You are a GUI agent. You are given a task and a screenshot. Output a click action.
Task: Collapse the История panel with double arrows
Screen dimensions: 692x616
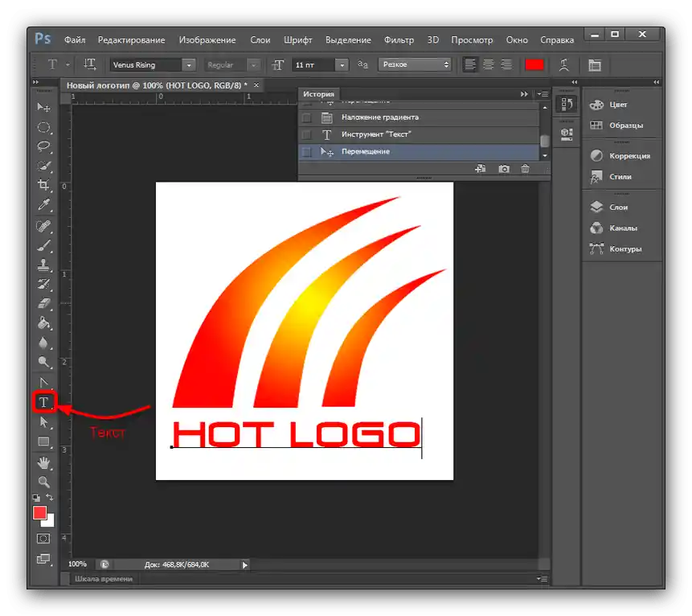click(x=524, y=94)
